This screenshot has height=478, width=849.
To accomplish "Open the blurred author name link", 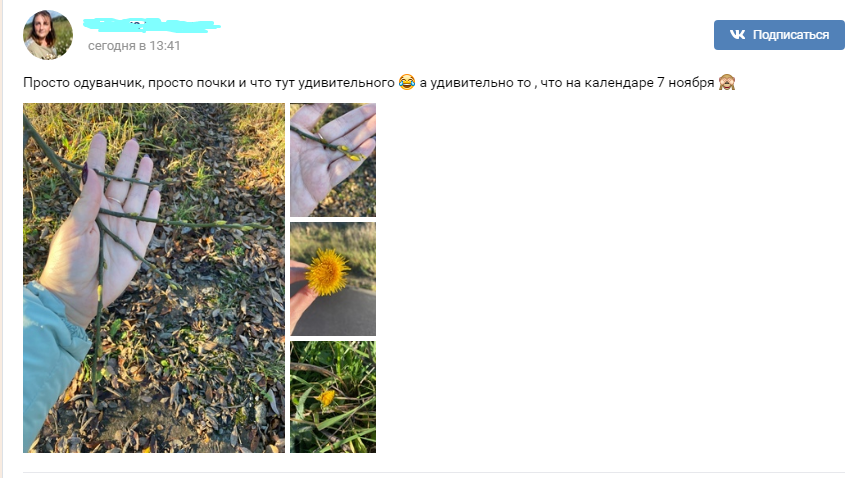I will [152, 25].
